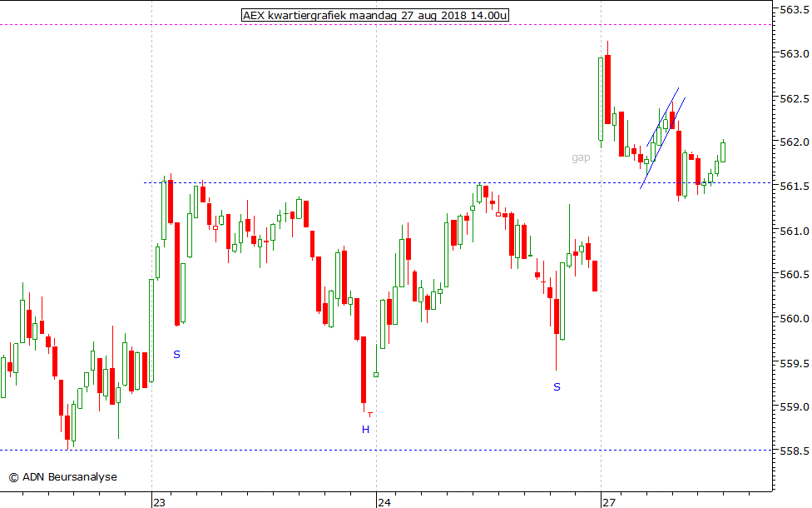The height and width of the screenshot is (508, 812).
Task: Click the blue 'H' head label
Action: tap(365, 429)
